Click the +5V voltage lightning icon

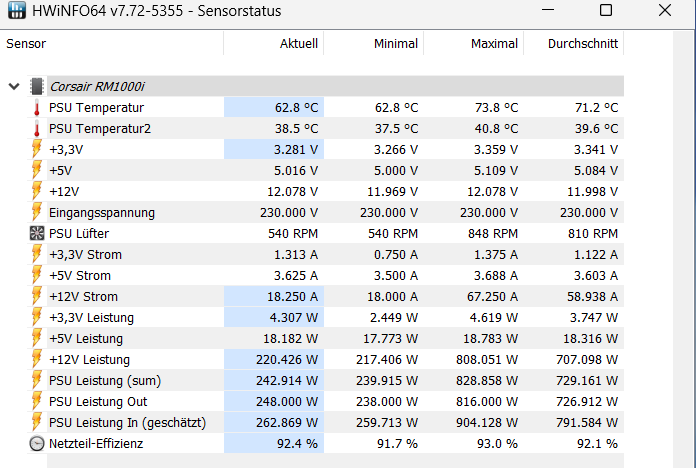coord(37,170)
